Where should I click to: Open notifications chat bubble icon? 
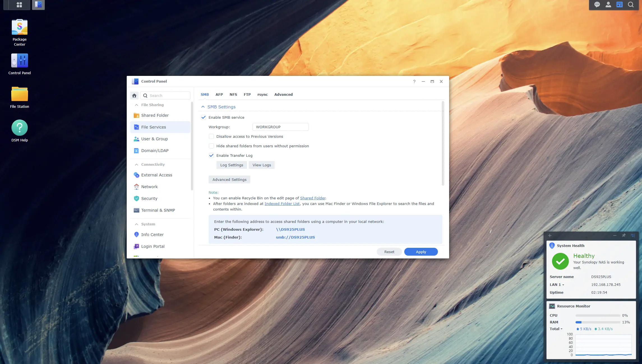pos(597,4)
